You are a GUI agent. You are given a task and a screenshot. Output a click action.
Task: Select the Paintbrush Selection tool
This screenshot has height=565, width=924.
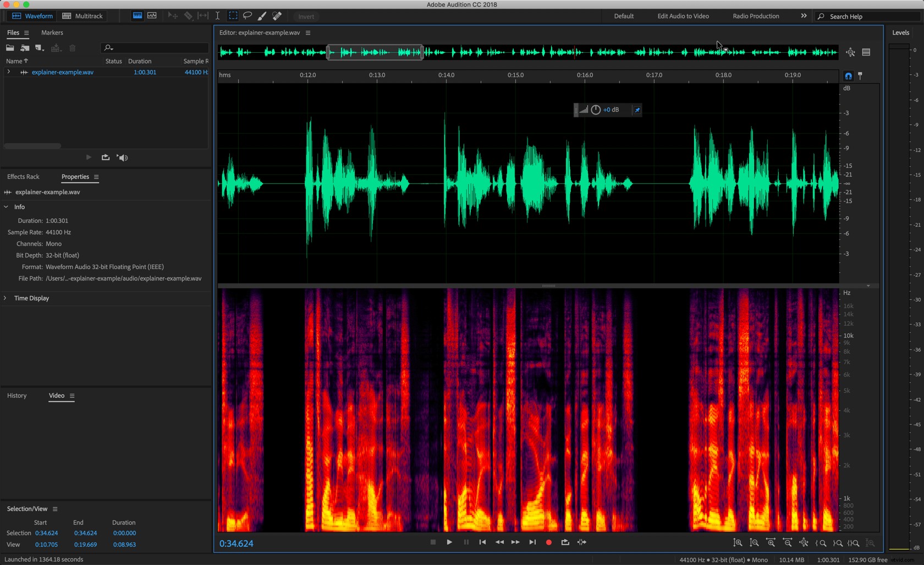tap(262, 16)
